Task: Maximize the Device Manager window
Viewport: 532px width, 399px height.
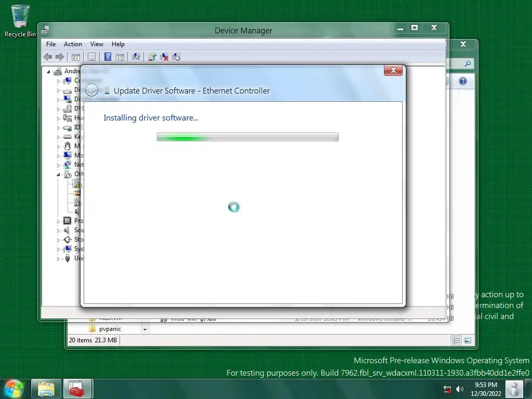Action: pyautogui.click(x=414, y=28)
